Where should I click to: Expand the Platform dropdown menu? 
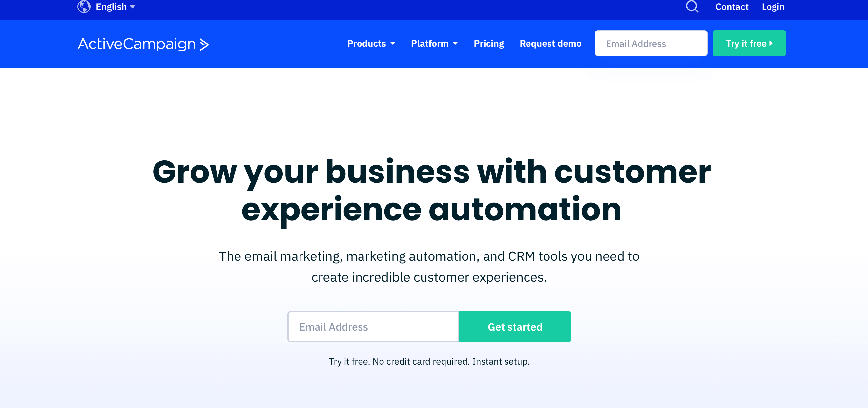434,43
